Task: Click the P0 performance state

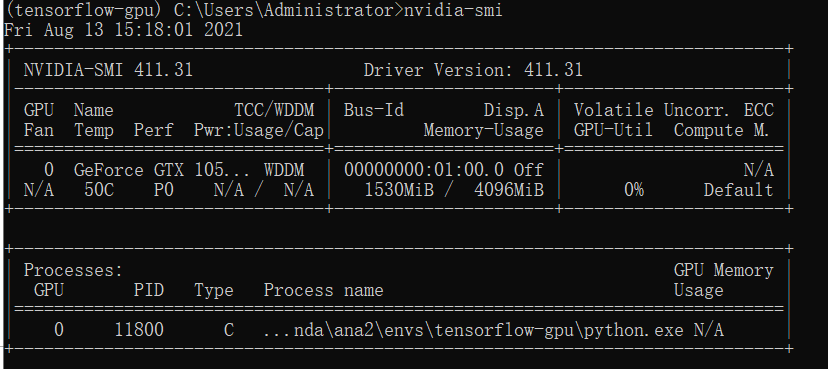Action: tap(163, 190)
